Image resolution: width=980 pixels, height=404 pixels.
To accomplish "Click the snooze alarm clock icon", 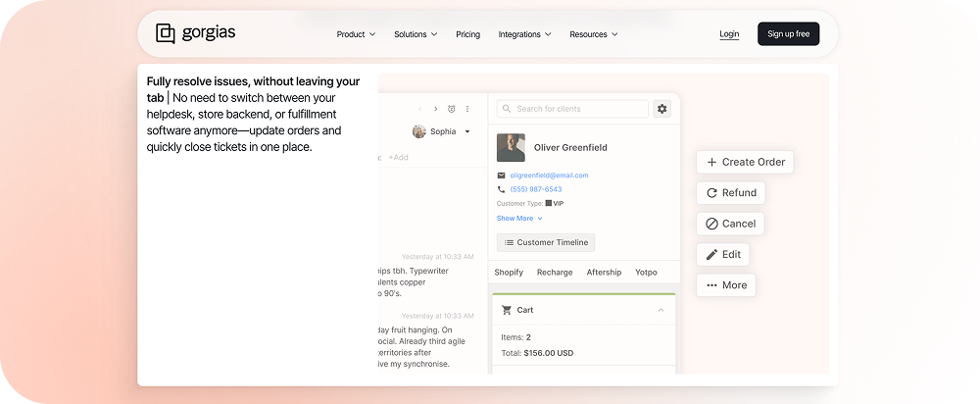I will [x=451, y=109].
